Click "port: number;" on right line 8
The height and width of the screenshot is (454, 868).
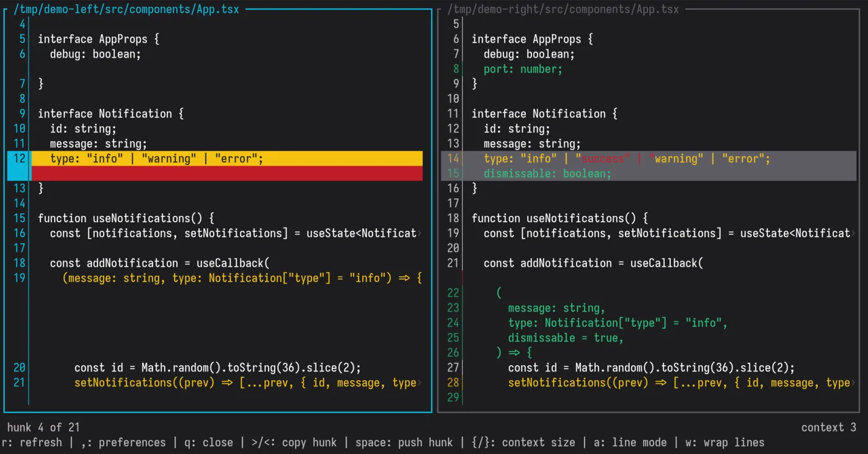pyautogui.click(x=523, y=69)
